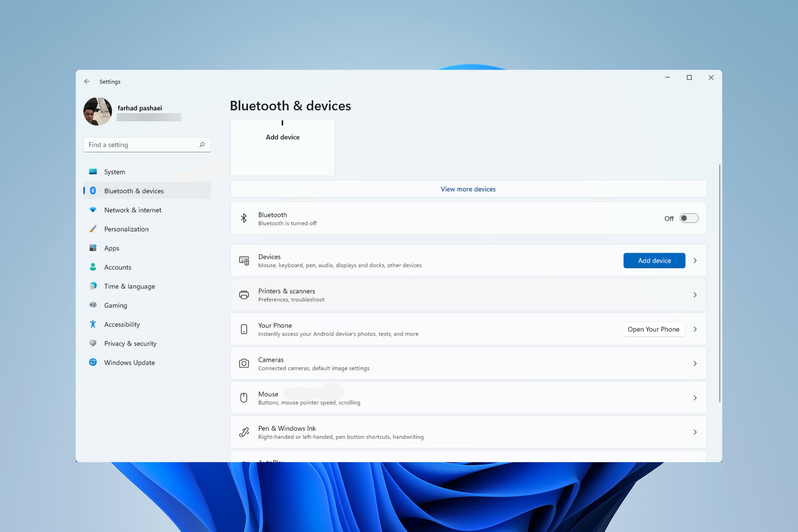Open the Personalization settings section
Screen dimensions: 798x532
126,229
